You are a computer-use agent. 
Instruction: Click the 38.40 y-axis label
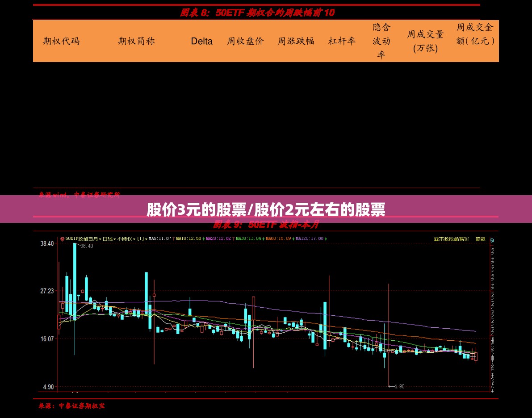tap(47, 243)
